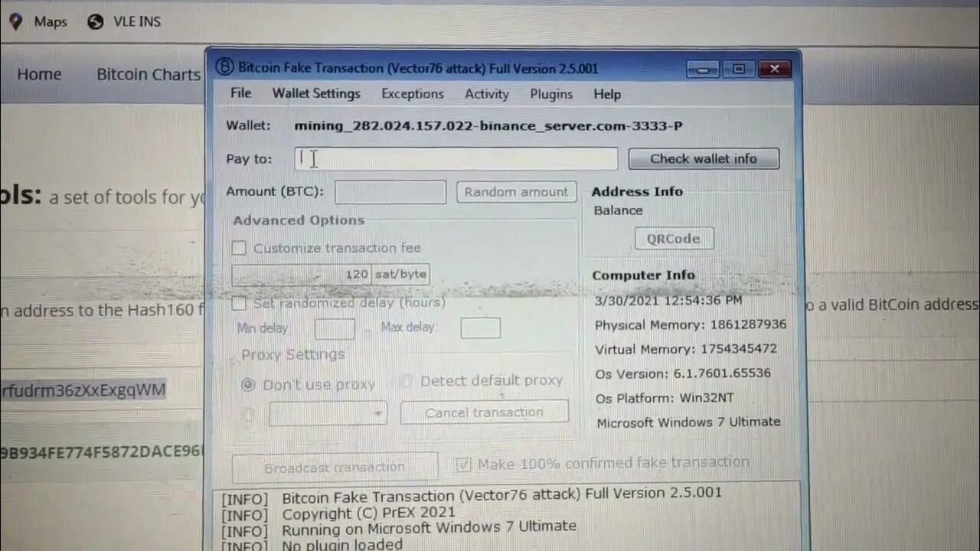Enable Customize transaction fee checkbox
This screenshot has width=980, height=551.
tap(240, 248)
